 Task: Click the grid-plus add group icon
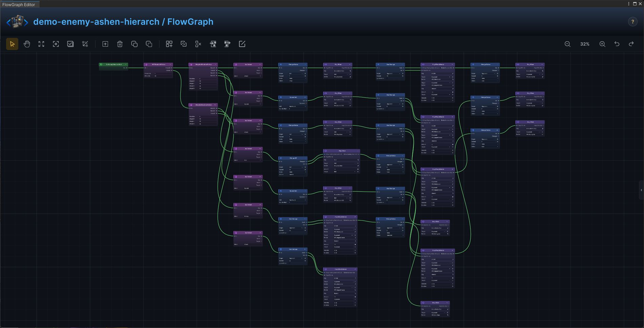coord(169,44)
